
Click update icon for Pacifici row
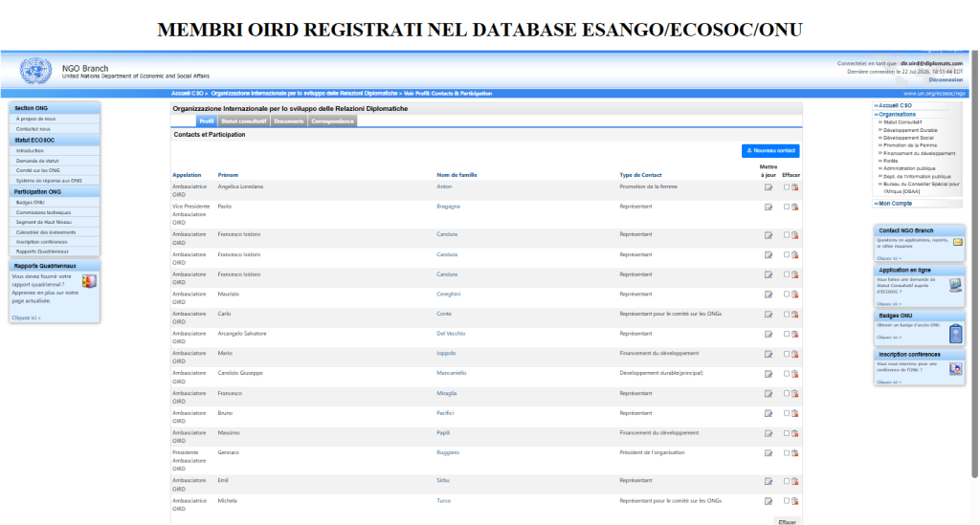(x=768, y=414)
